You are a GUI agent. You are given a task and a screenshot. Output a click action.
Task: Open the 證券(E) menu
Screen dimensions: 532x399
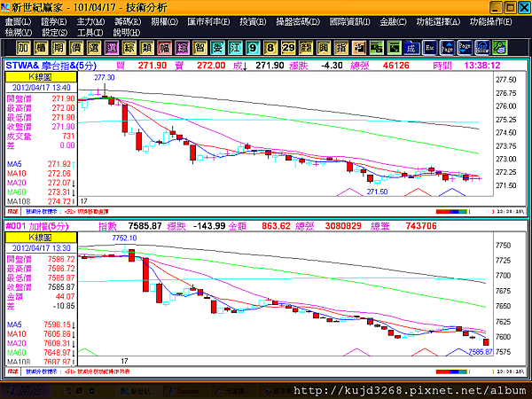click(54, 22)
